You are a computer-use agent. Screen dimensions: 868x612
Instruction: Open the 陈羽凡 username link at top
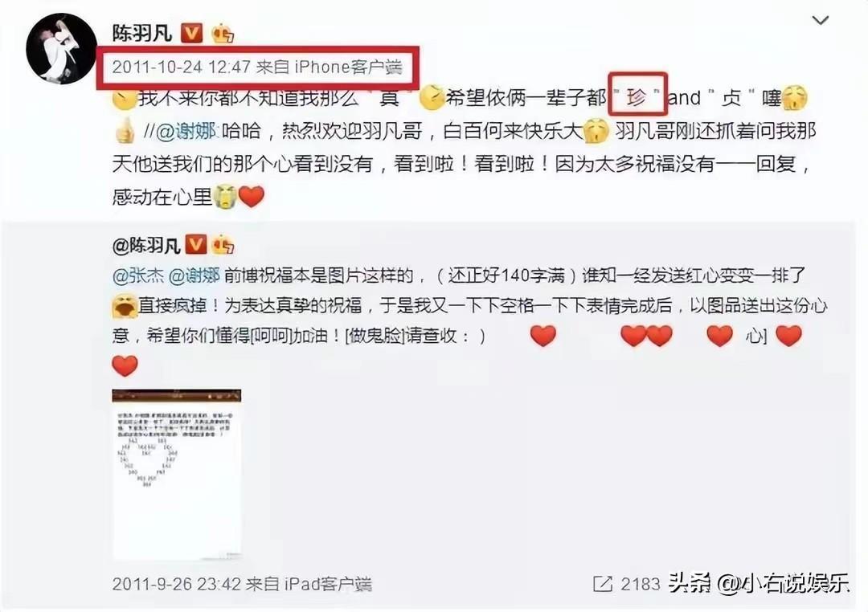pos(142,33)
